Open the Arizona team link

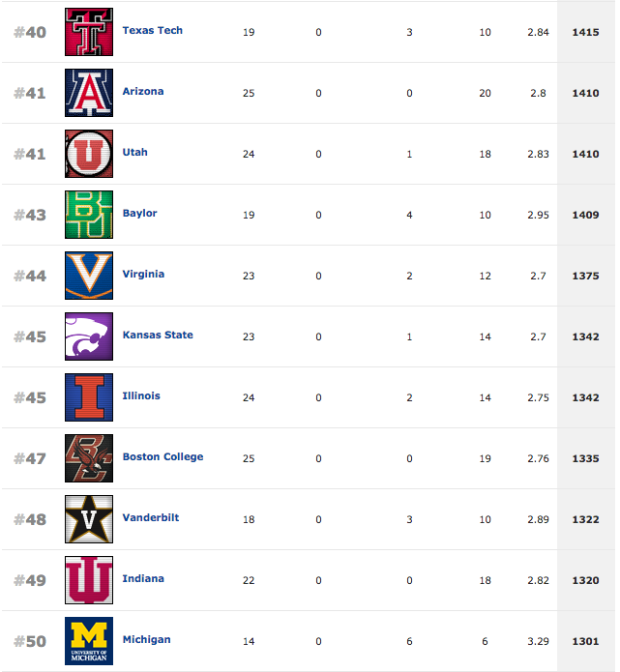coord(143,92)
